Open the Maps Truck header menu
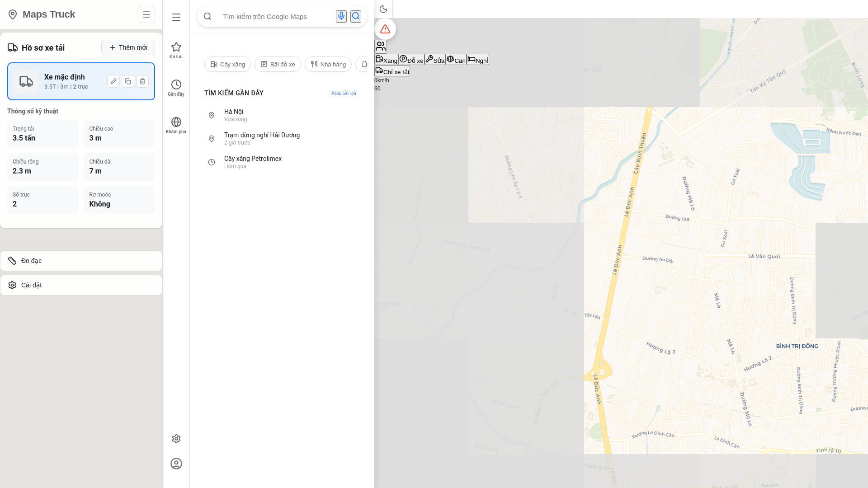 tap(146, 14)
